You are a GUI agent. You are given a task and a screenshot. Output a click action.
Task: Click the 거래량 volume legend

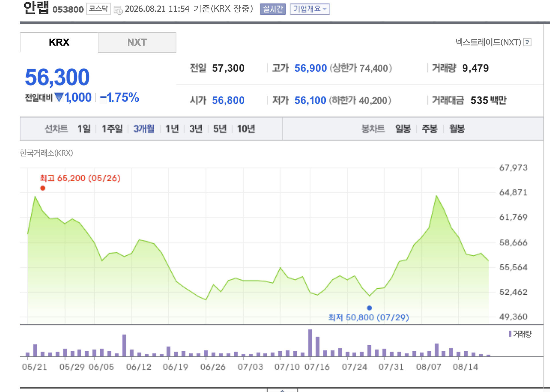pos(520,334)
